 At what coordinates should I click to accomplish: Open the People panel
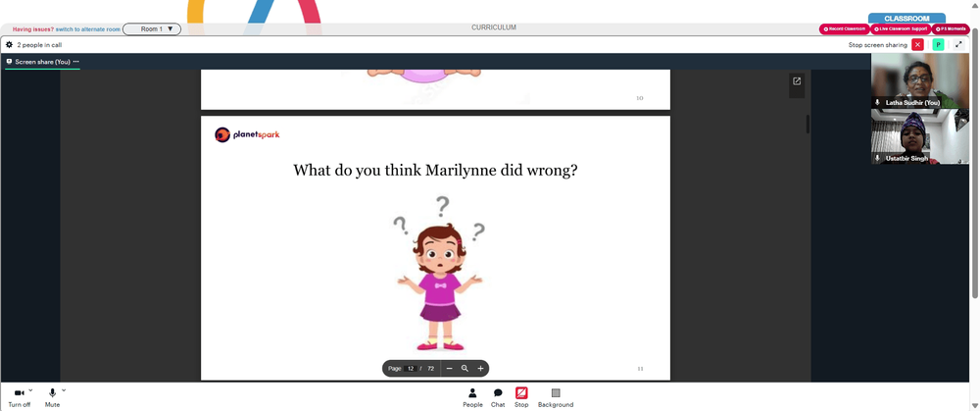[472, 397]
